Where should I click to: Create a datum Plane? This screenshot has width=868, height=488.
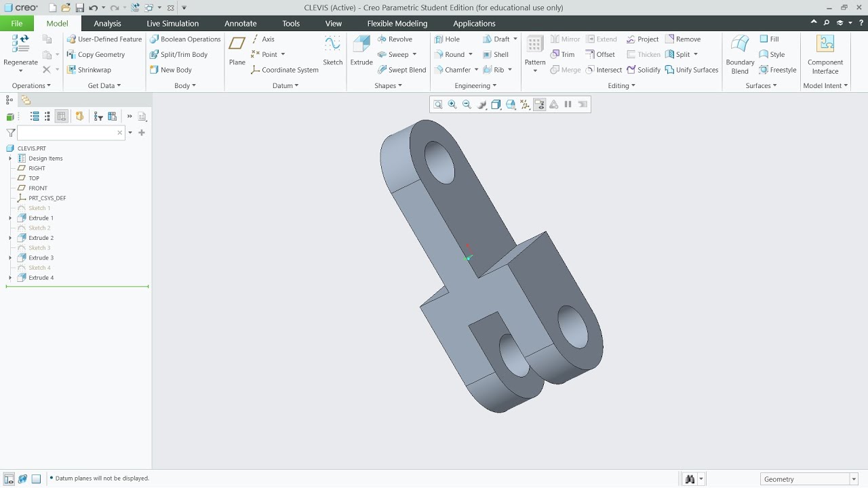[x=237, y=51]
